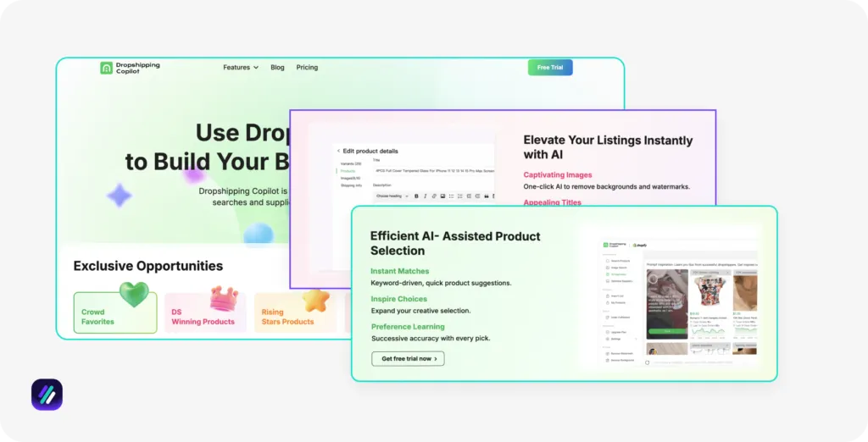Click the Get free trial now button
The width and height of the screenshot is (868, 442).
pos(408,358)
